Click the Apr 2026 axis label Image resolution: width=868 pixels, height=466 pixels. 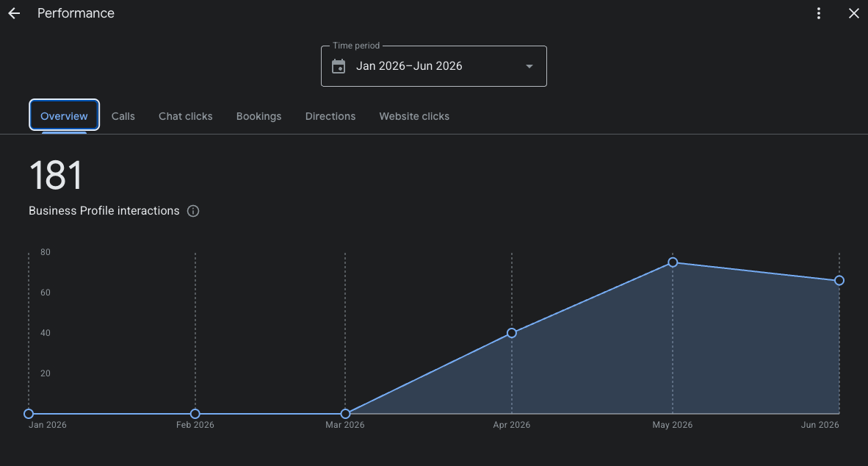pyautogui.click(x=512, y=425)
